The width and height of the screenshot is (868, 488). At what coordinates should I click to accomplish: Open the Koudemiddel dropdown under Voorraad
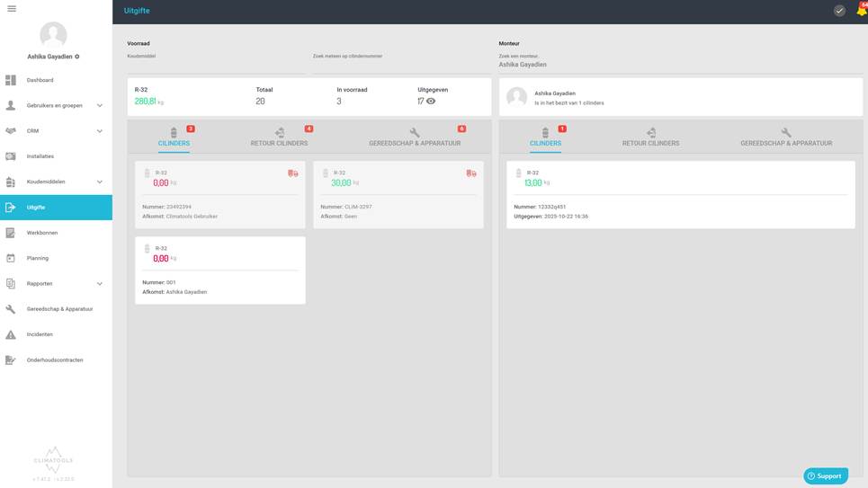[216, 63]
